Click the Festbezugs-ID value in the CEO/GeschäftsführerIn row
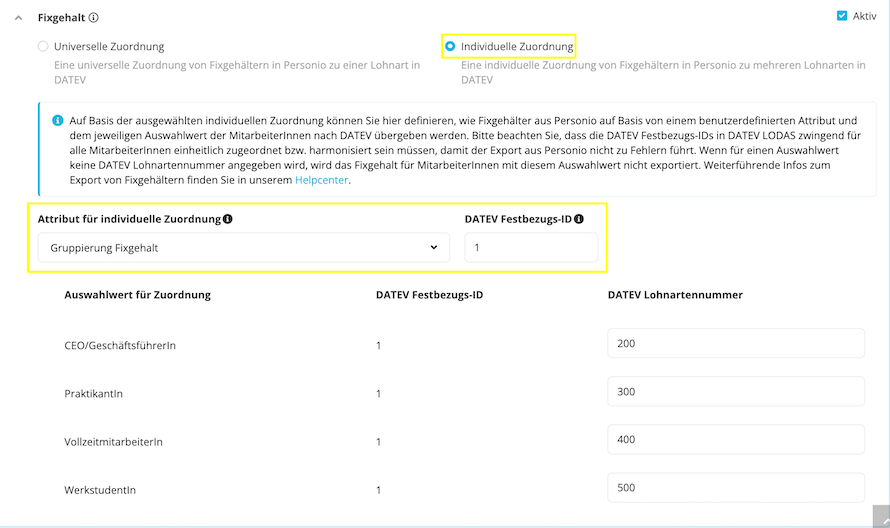890x528 pixels. pyautogui.click(x=379, y=345)
